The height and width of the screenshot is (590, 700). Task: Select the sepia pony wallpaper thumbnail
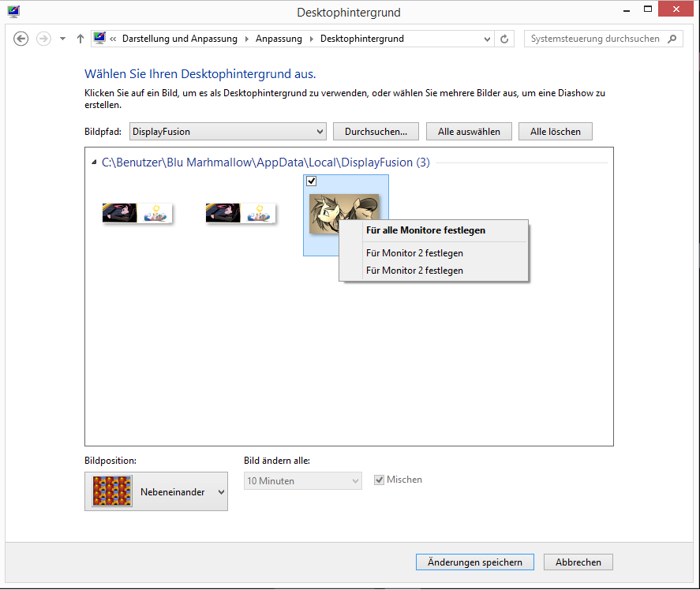(324, 213)
